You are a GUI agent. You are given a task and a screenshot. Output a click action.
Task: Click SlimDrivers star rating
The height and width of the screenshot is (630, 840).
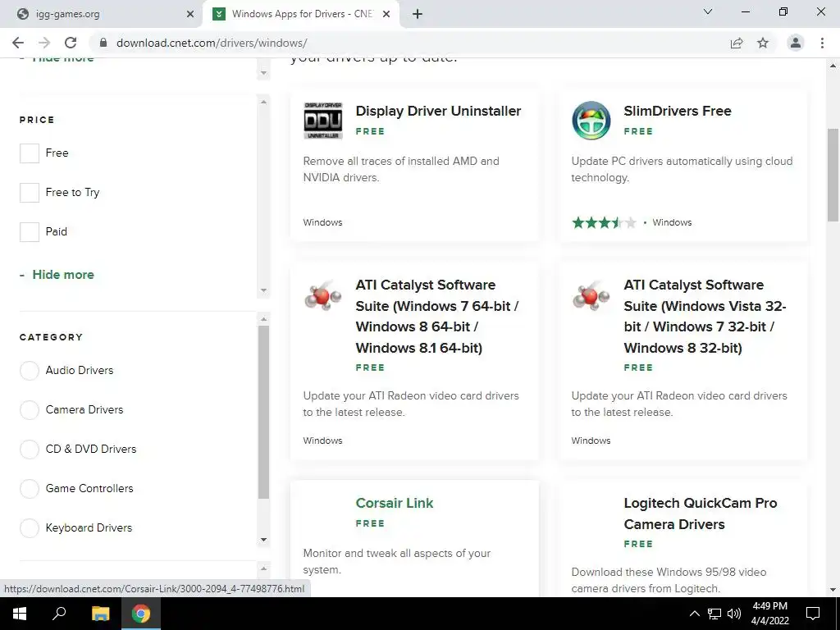point(605,222)
